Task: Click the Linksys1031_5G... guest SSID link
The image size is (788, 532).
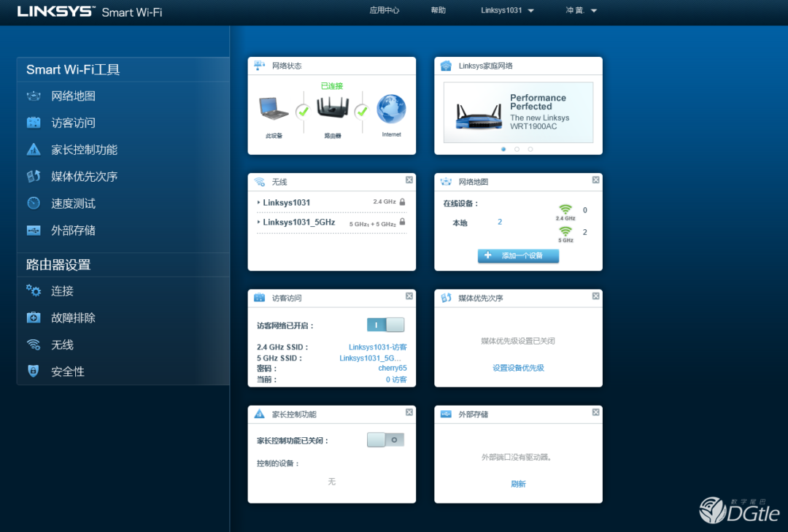Action: [370, 358]
